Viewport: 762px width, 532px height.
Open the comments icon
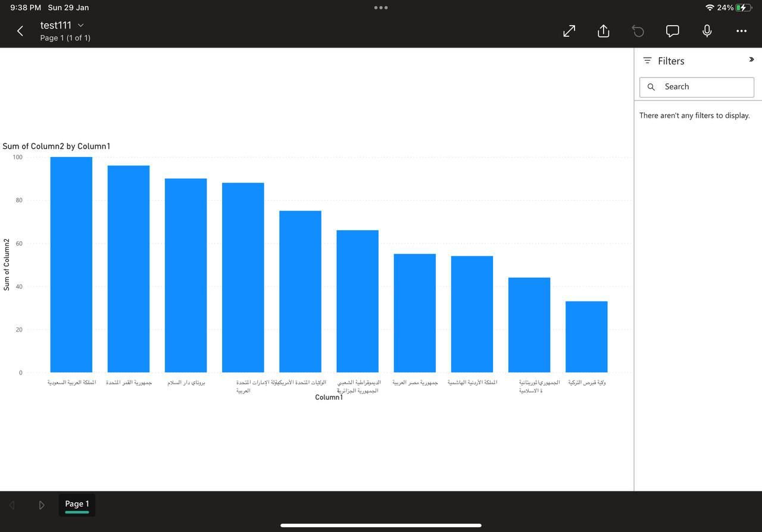point(673,31)
